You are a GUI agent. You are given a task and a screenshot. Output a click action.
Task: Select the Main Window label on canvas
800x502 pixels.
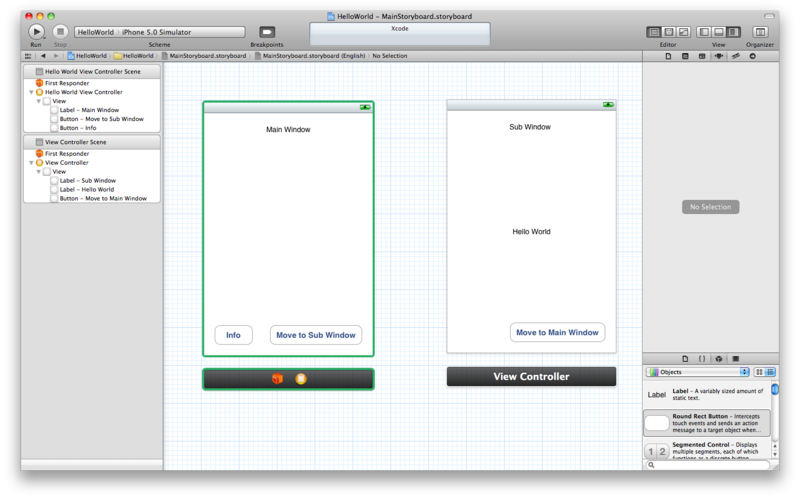288,130
